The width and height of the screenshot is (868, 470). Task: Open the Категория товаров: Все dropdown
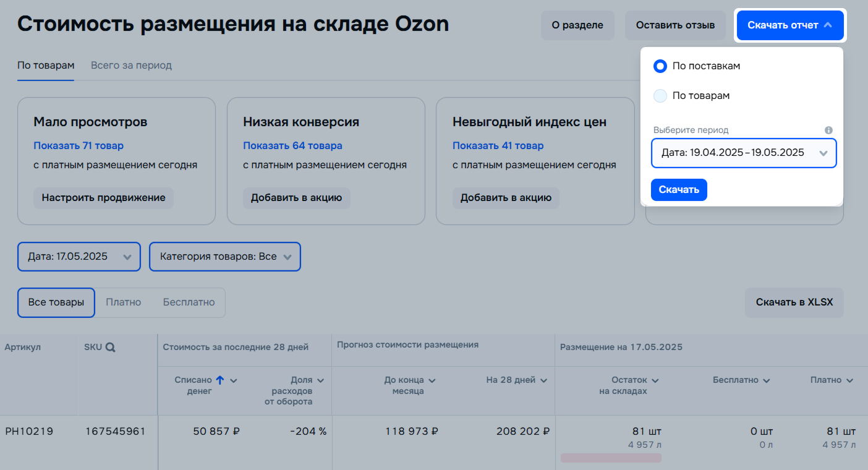(x=225, y=257)
